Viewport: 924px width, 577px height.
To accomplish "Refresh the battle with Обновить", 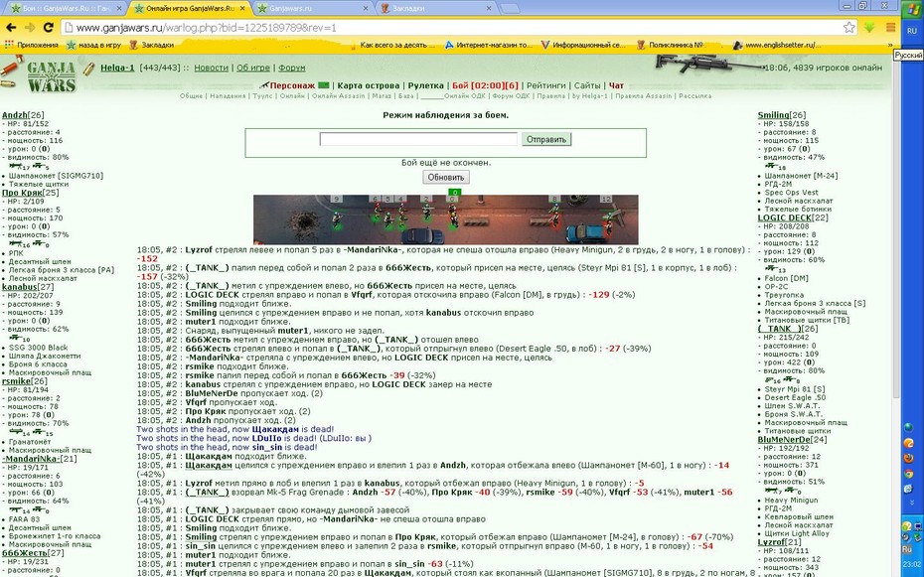I will 445,177.
